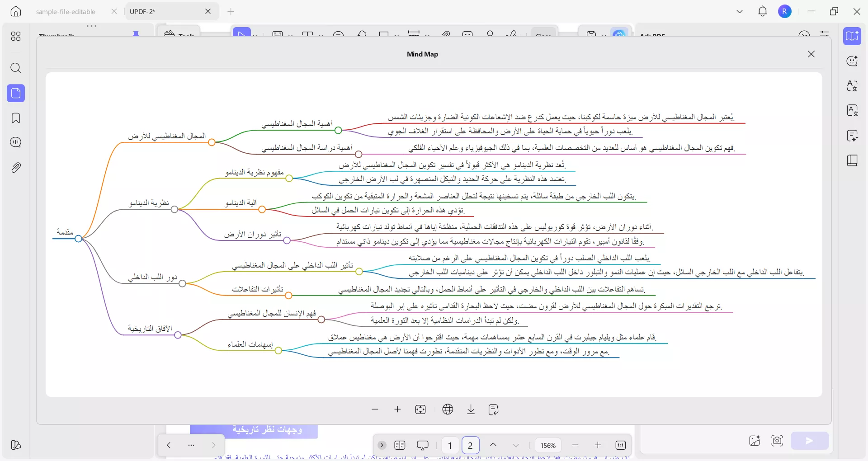Collapse the 'الآفاق التاريخية' branch node circle

(178, 335)
